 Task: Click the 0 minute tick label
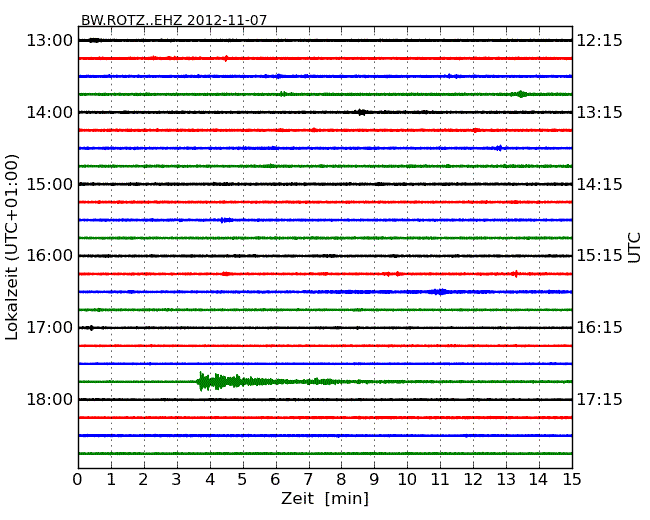pyautogui.click(x=78, y=480)
